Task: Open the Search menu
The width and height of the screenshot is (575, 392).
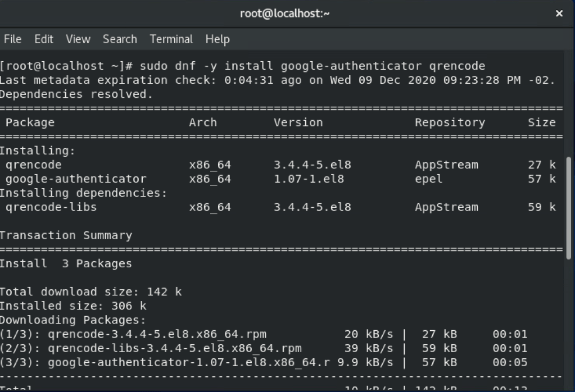Action: click(x=120, y=39)
